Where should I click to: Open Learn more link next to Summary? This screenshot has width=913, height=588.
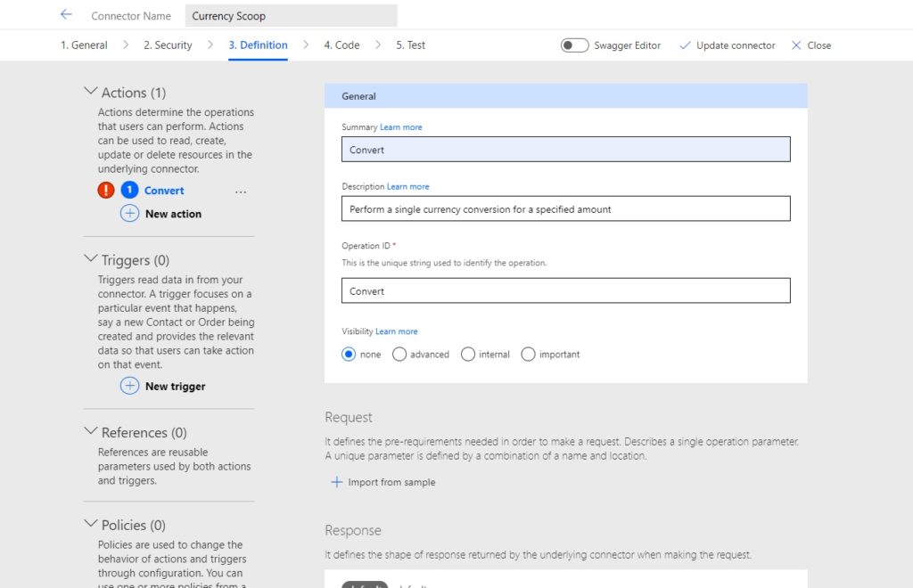(401, 127)
